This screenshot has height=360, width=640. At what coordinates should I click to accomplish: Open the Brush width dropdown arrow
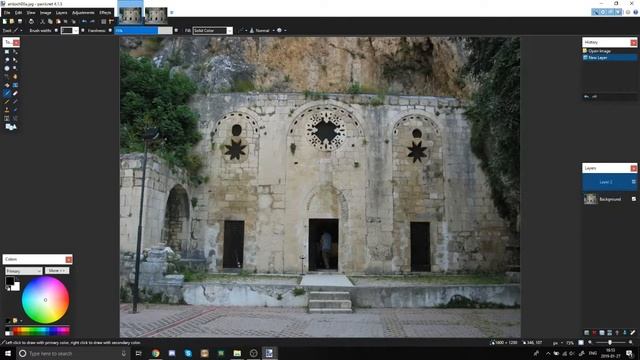point(76,31)
